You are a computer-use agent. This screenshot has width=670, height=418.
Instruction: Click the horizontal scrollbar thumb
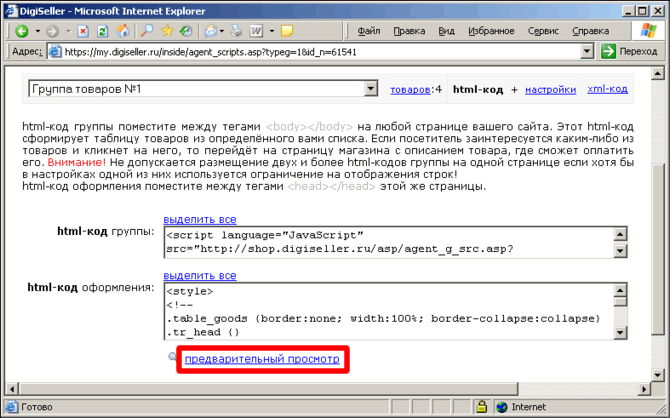point(268,389)
